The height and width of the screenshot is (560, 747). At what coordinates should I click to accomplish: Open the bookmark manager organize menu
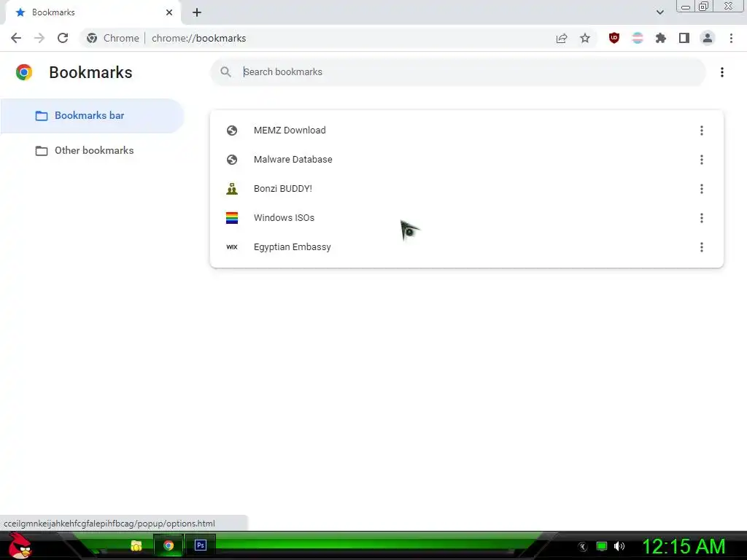pyautogui.click(x=722, y=72)
